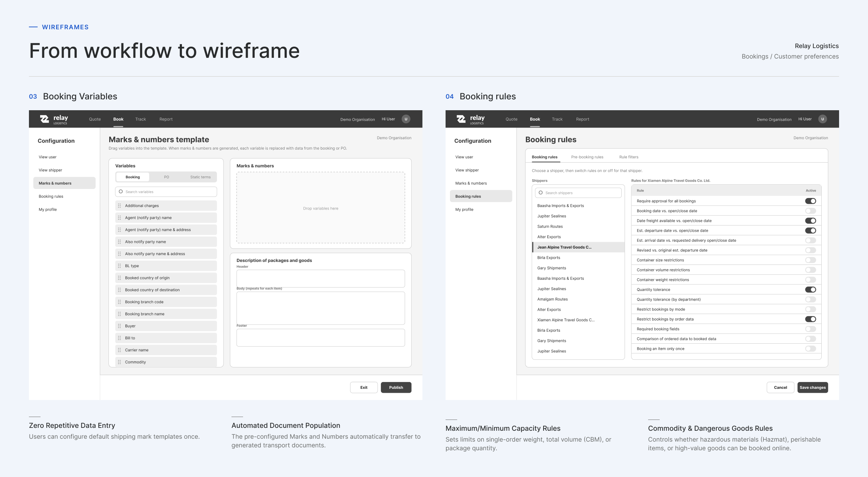Click drag handle next to Also notify party name
This screenshot has height=477, width=868.
(x=119, y=242)
